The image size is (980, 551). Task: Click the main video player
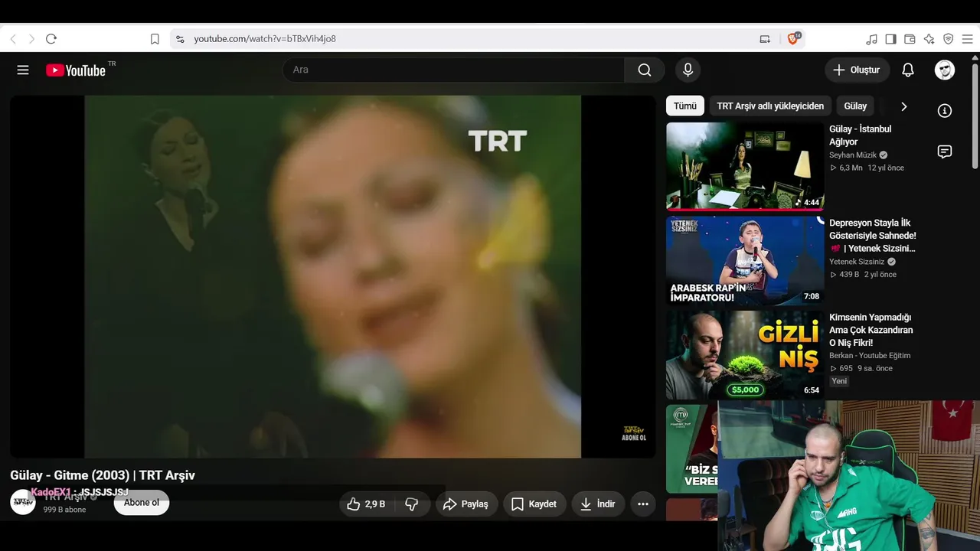(x=333, y=276)
